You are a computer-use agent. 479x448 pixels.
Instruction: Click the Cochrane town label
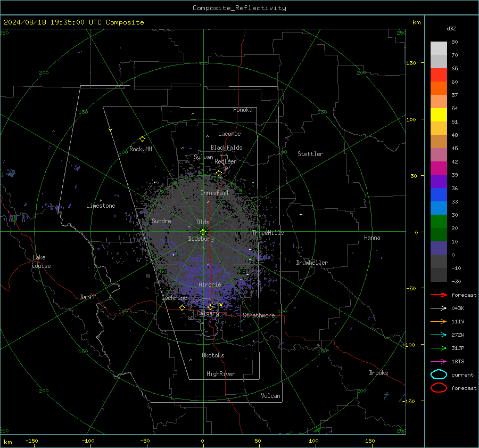(x=174, y=298)
